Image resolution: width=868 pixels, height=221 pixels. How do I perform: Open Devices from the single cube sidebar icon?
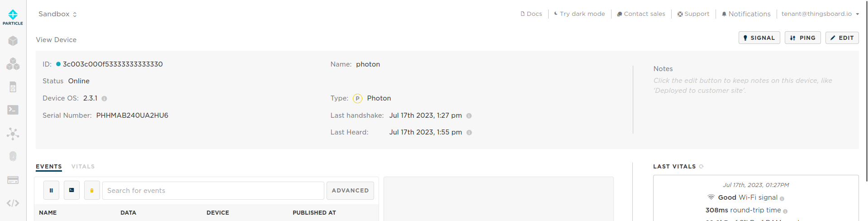(13, 41)
